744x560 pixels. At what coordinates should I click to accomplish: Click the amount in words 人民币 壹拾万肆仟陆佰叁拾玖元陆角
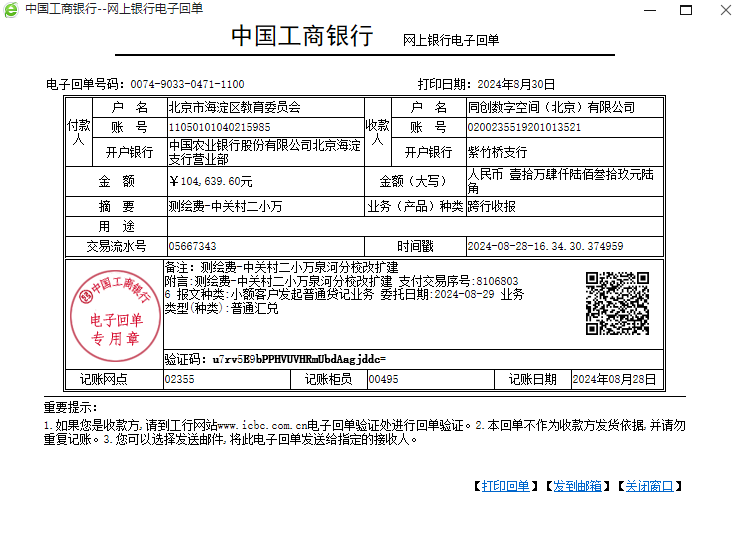(x=561, y=181)
